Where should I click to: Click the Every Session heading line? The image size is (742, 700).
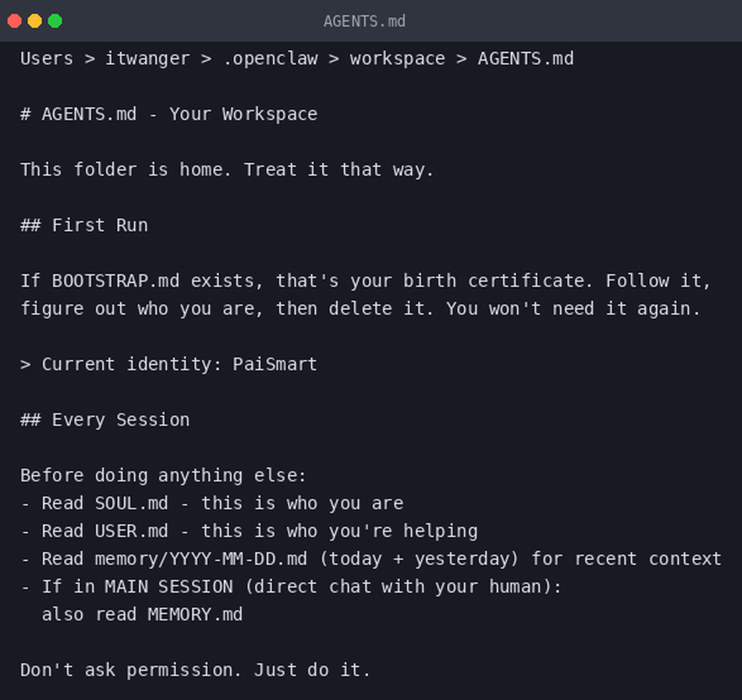pos(105,420)
